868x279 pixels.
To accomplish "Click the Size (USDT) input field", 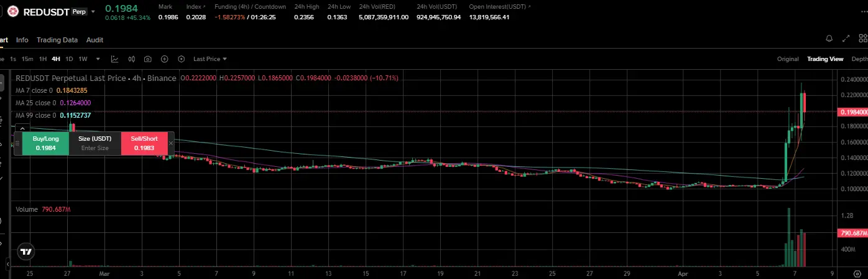I will [x=95, y=143].
